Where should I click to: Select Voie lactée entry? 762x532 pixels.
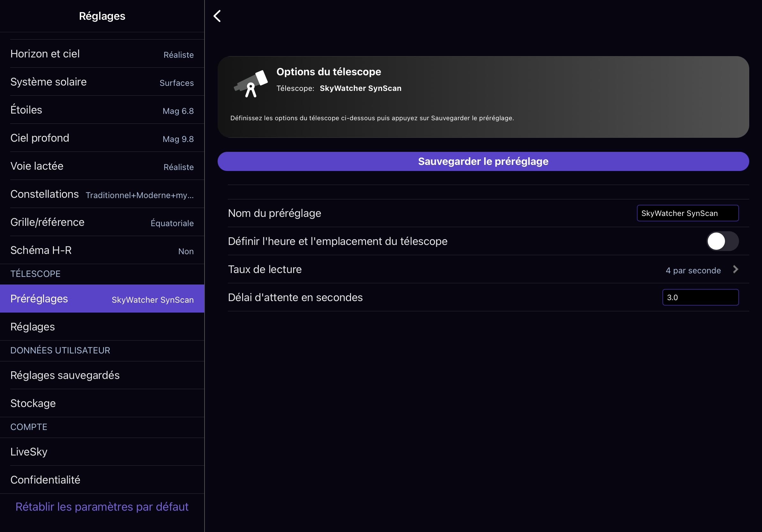click(102, 166)
